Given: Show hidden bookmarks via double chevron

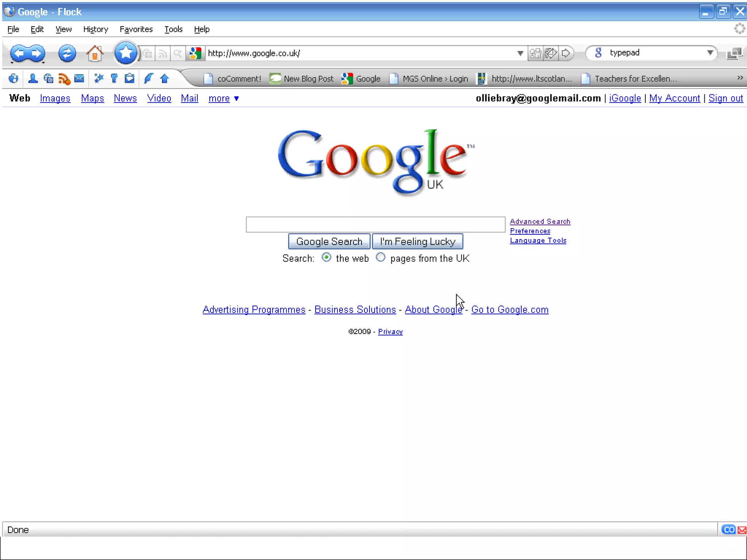Looking at the screenshot, I should pyautogui.click(x=740, y=78).
